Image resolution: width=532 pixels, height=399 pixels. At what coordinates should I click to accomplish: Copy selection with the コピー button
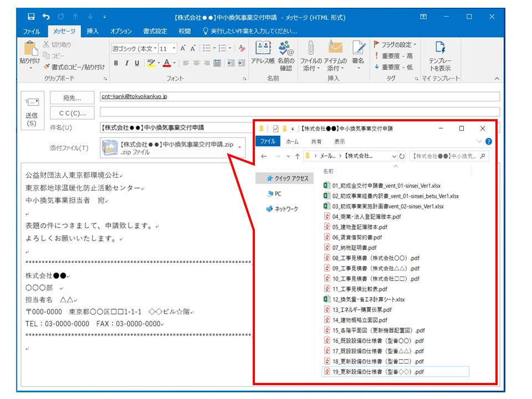(x=54, y=55)
